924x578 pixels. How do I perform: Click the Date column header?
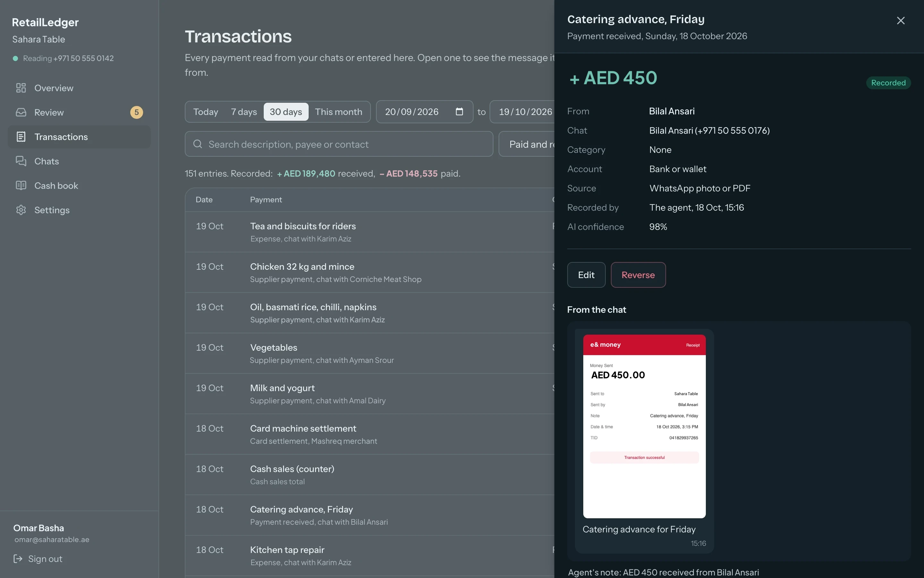204,199
